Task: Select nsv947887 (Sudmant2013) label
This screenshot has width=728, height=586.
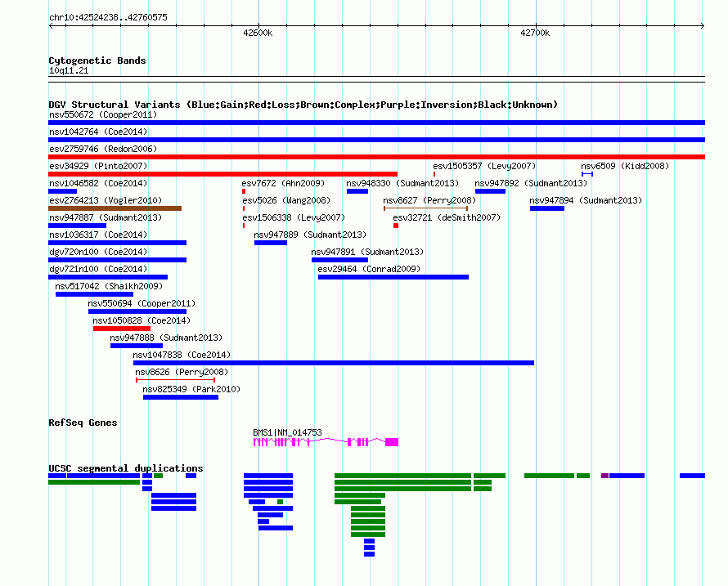Action: pyautogui.click(x=106, y=217)
